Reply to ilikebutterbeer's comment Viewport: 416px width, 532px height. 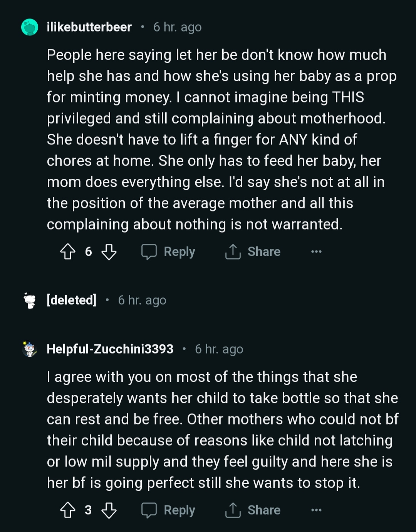pyautogui.click(x=168, y=252)
